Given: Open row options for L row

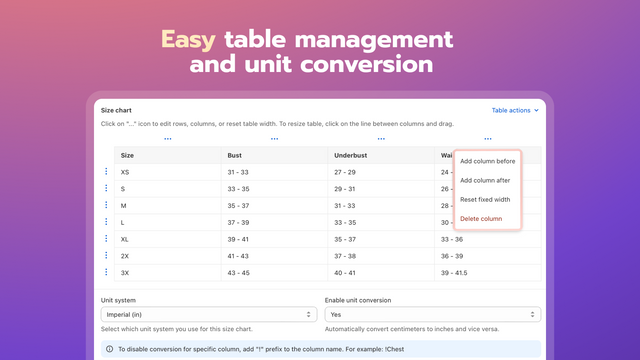Looking at the screenshot, I should (106, 222).
